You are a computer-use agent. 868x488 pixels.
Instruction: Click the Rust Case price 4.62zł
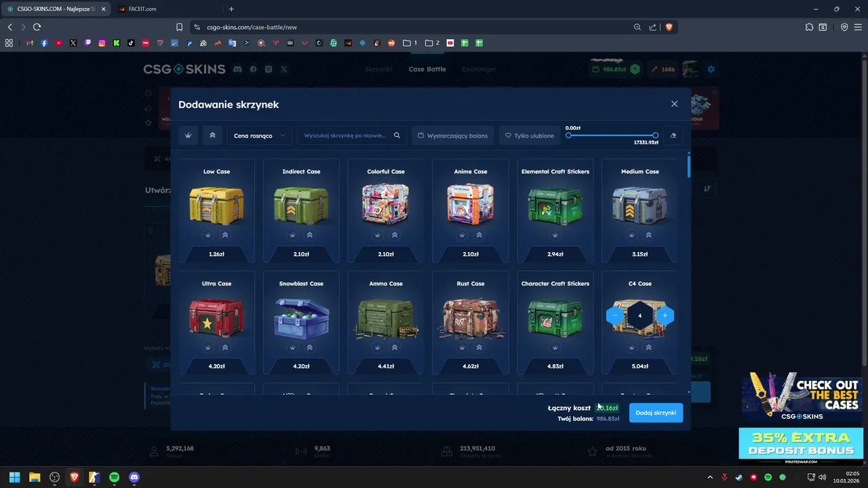pyautogui.click(x=471, y=366)
